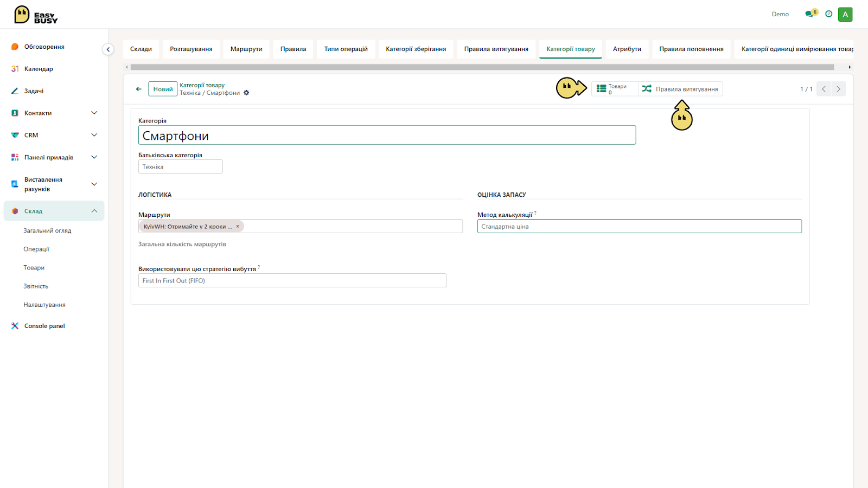Viewport: 868px width, 488px height.
Task: Open the Метод калькуляції dropdown
Action: 639,227
